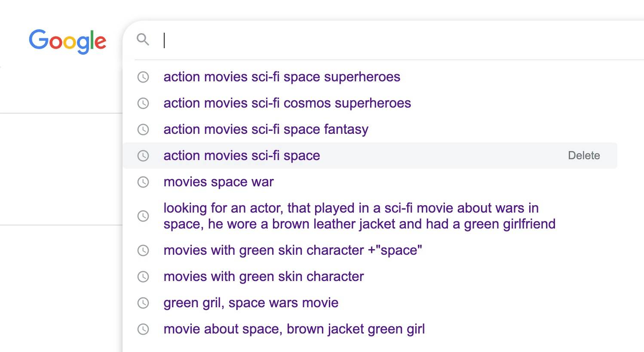Click clock icon beside 'action movies sci-fi cosmos superheroes'
Screen dimensions: 644x352
[143, 103]
